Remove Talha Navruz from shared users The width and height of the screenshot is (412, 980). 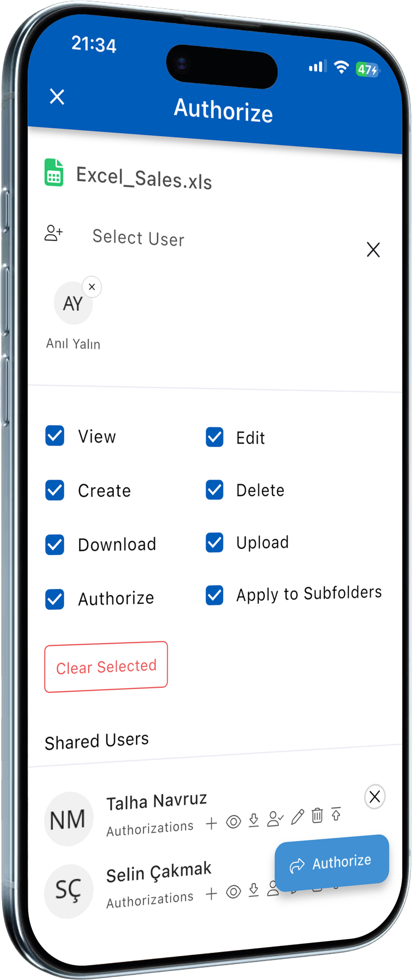pyautogui.click(x=374, y=797)
